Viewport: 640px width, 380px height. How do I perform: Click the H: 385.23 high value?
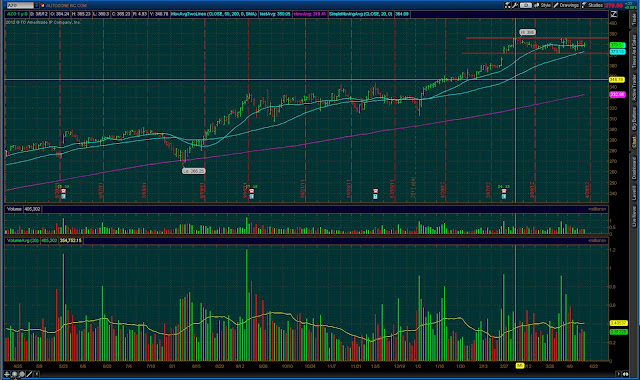coord(81,14)
